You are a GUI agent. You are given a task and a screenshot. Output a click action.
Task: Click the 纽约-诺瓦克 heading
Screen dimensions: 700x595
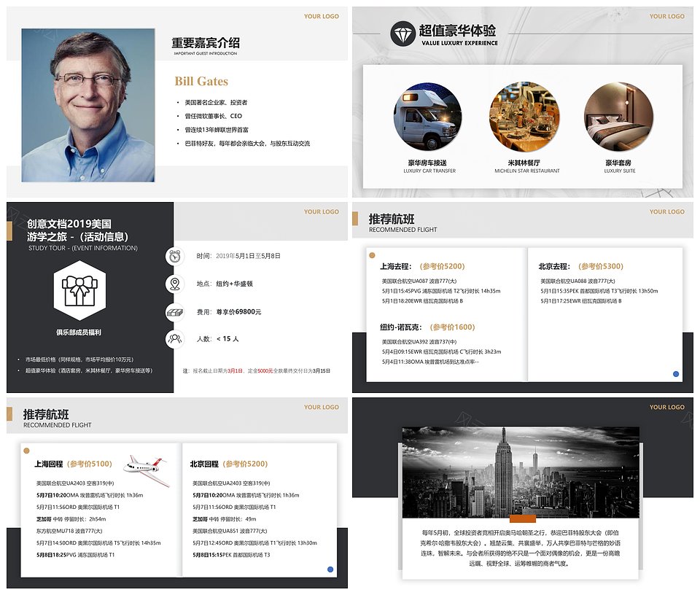tap(401, 327)
